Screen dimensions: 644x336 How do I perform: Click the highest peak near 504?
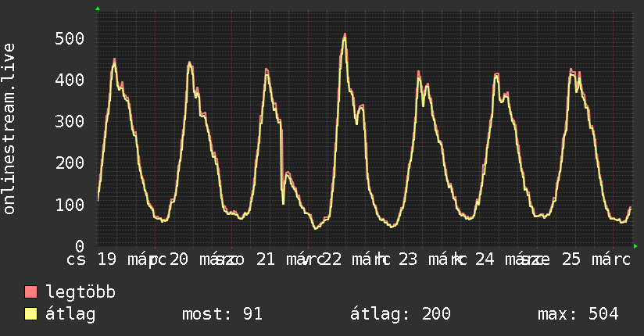(x=345, y=34)
